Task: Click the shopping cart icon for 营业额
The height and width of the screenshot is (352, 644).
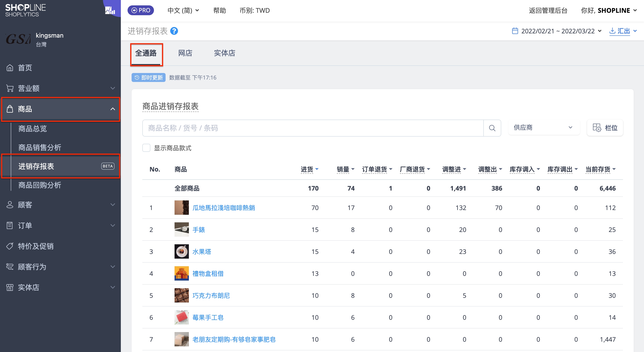Action: pos(10,88)
